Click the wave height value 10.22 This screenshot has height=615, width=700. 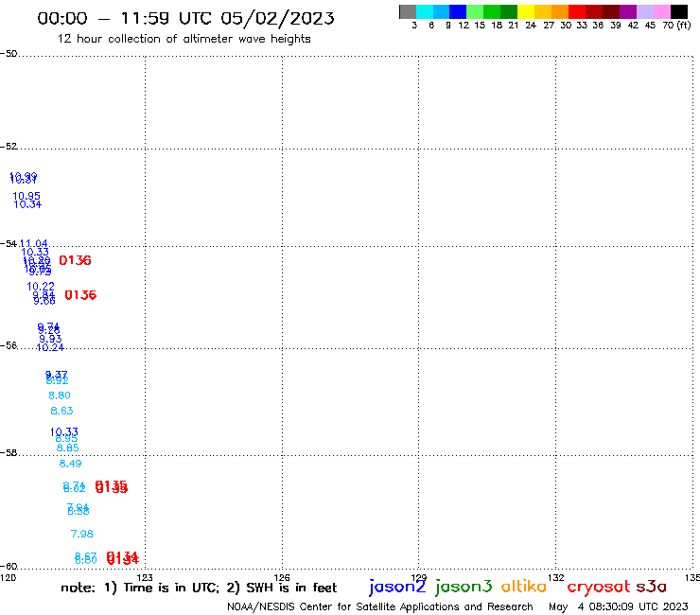click(41, 287)
